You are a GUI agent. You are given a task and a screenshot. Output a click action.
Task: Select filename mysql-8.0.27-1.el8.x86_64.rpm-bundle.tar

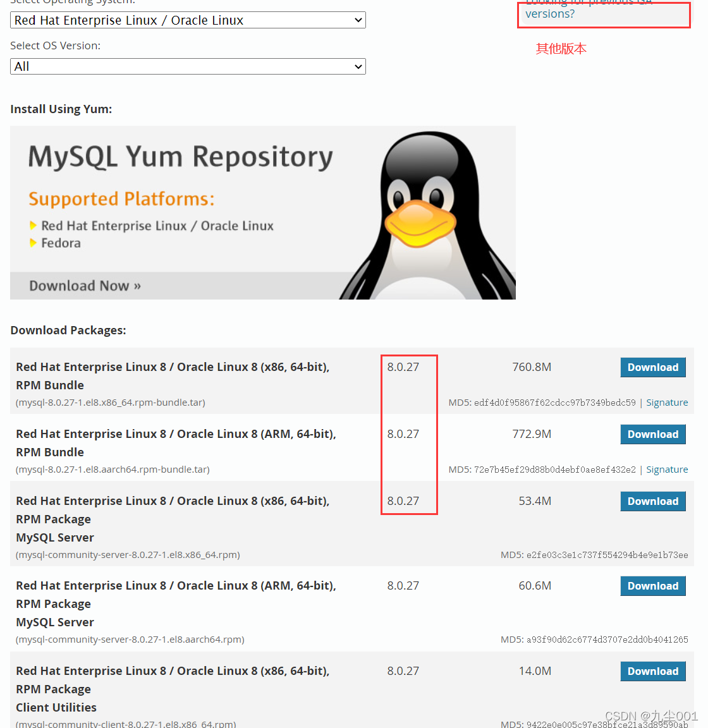coord(111,403)
